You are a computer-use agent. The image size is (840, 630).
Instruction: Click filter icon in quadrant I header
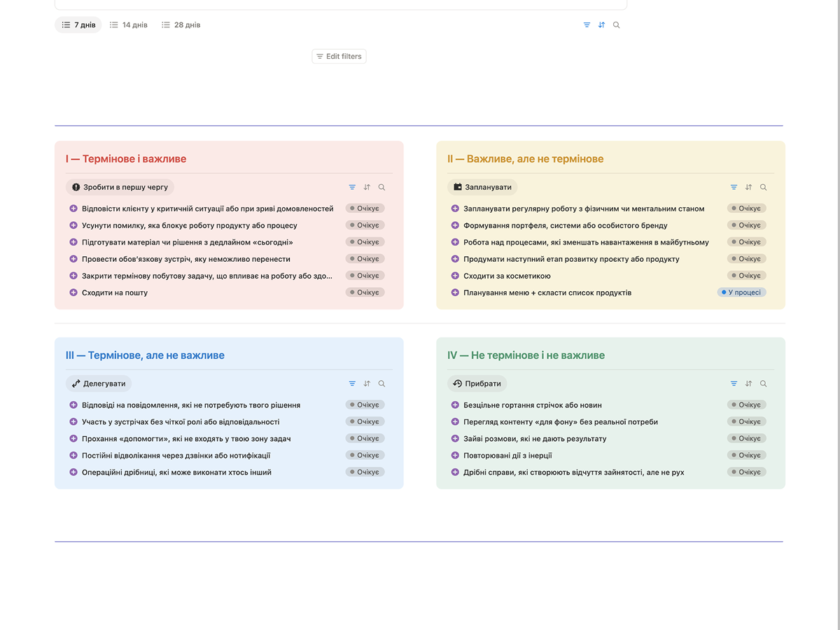point(352,188)
